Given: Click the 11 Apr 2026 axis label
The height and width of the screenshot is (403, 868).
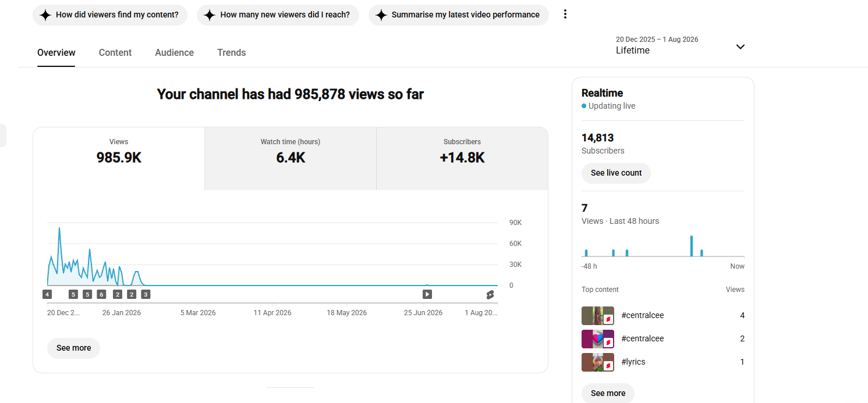Looking at the screenshot, I should [x=272, y=313].
